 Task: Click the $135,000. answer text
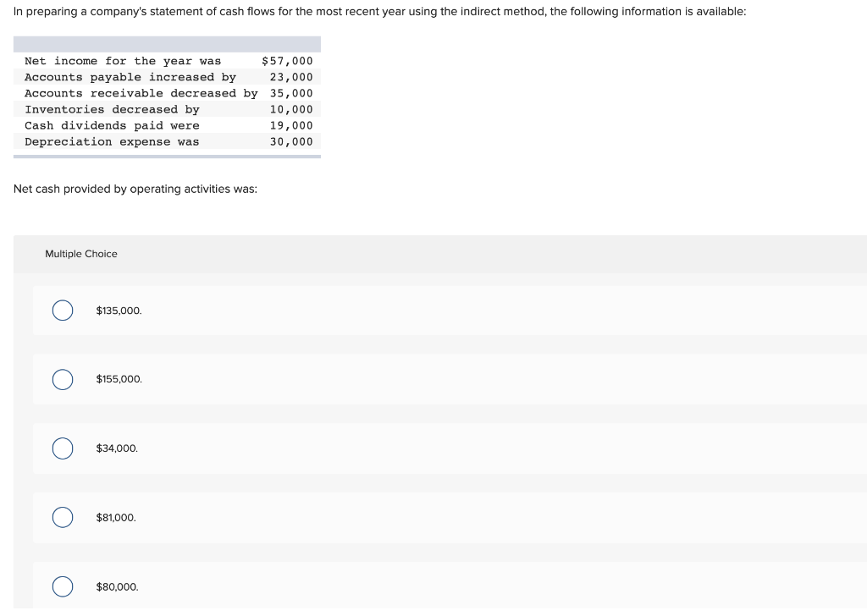(119, 311)
